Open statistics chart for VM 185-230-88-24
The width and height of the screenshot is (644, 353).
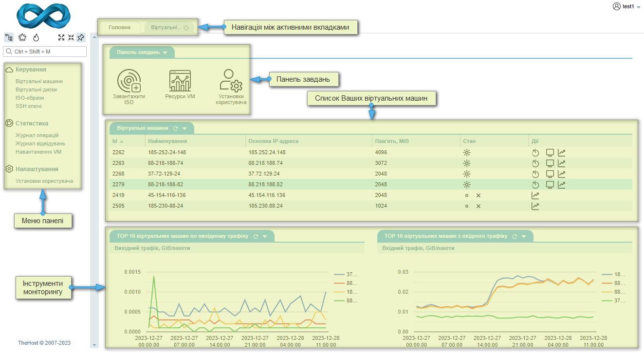click(x=535, y=206)
